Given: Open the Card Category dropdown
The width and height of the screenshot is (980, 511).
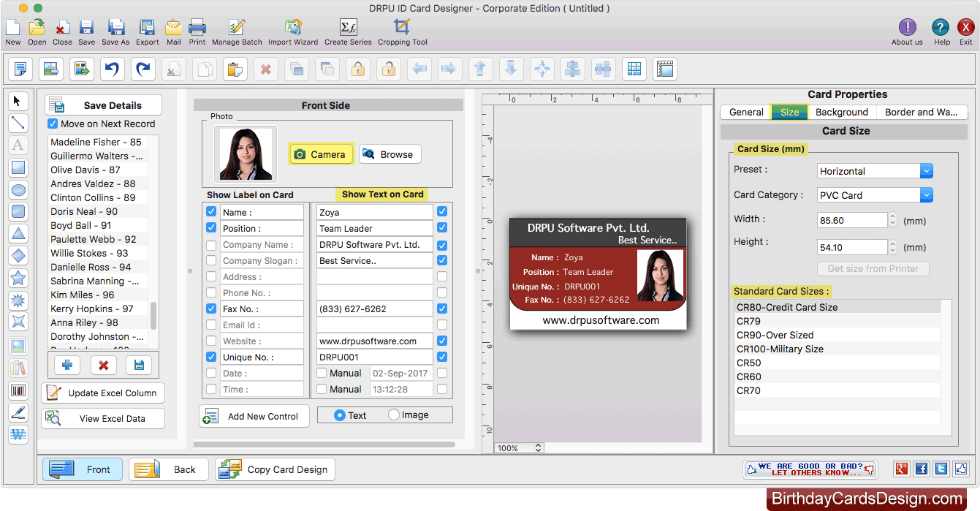Looking at the screenshot, I should 875,195.
